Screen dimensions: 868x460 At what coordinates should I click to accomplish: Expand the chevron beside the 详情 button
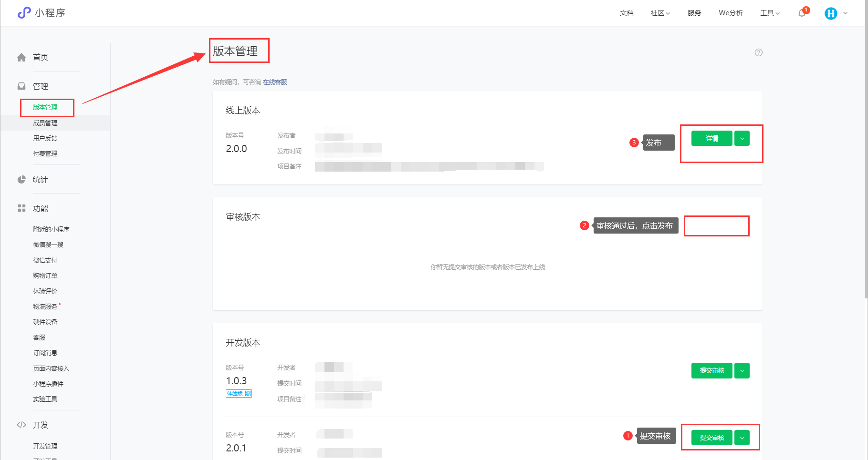click(x=742, y=138)
